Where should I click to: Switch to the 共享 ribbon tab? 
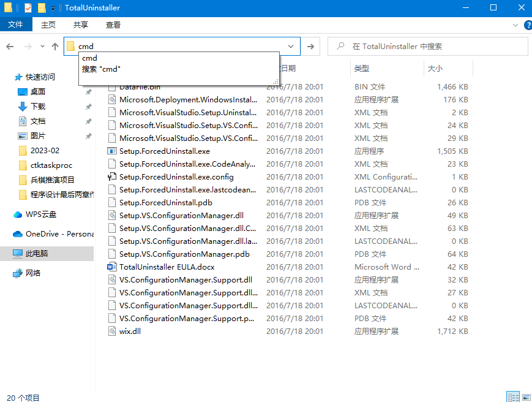(x=81, y=25)
